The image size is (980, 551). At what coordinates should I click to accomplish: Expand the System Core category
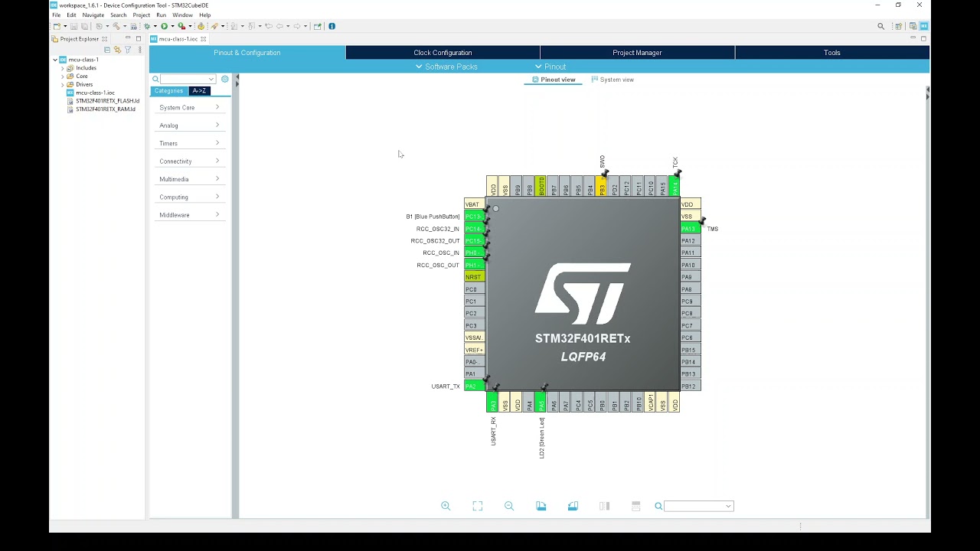pyautogui.click(x=190, y=108)
